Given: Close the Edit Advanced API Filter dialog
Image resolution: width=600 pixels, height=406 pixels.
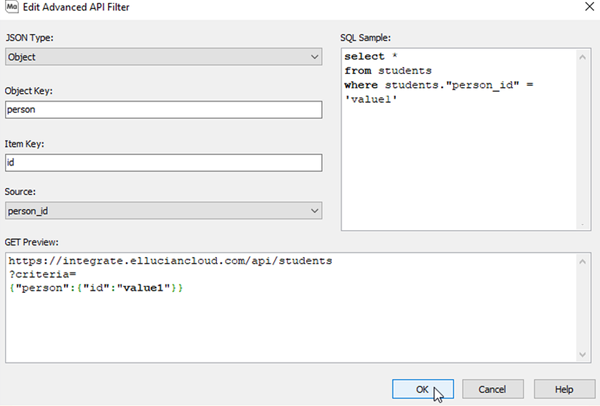Looking at the screenshot, I should (590, 7).
